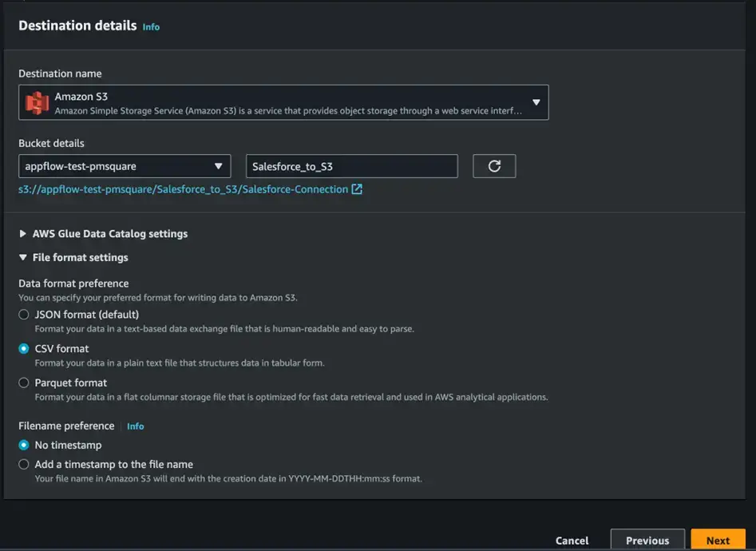Click the refresh bucket list icon button
The width and height of the screenshot is (756, 551).
(x=494, y=166)
